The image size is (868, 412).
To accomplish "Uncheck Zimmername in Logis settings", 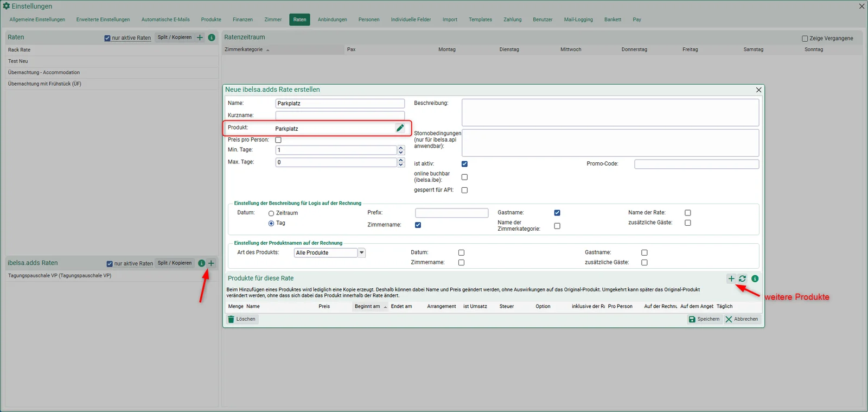I will [418, 225].
